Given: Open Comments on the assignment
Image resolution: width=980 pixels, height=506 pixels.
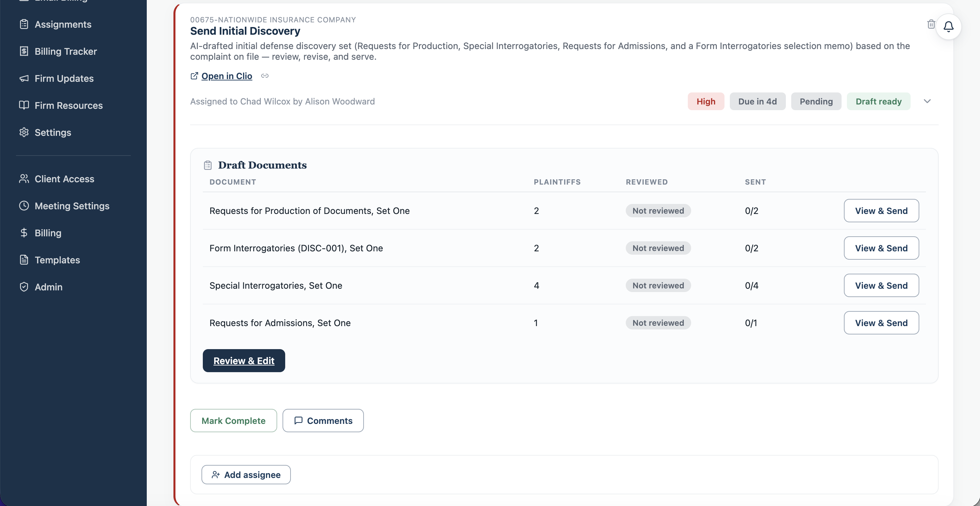Looking at the screenshot, I should 323,420.
